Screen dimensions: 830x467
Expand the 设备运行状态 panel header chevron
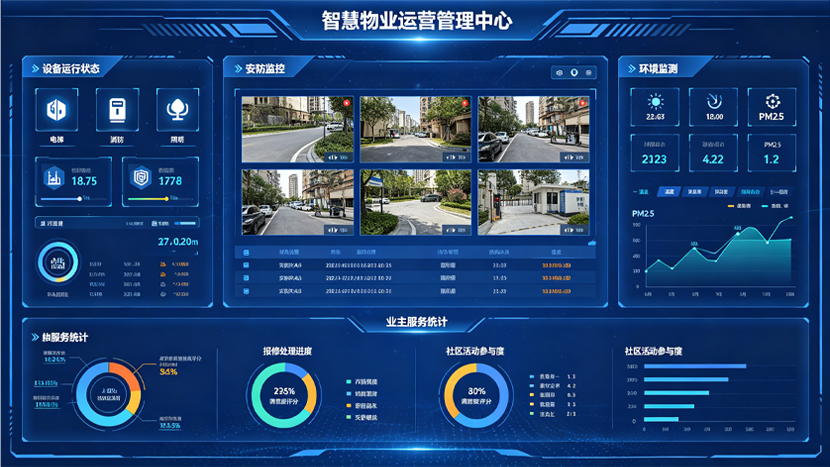33,69
